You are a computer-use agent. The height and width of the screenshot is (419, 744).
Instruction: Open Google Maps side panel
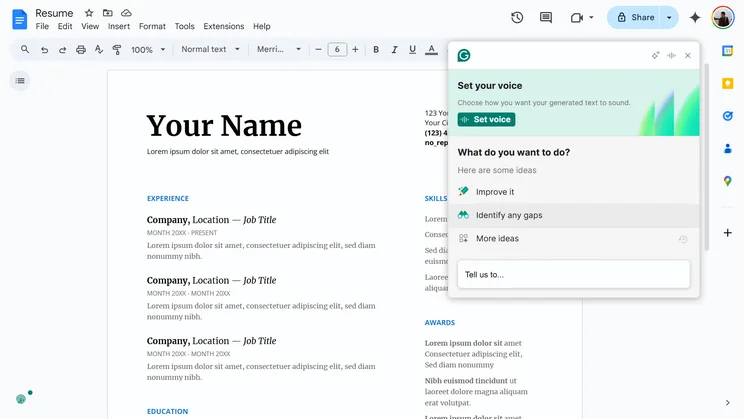point(727,181)
